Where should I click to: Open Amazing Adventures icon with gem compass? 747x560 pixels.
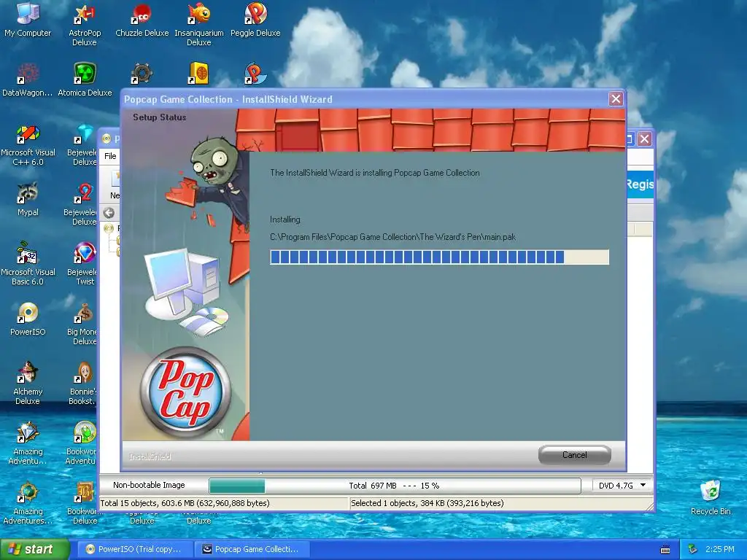[x=28, y=444]
